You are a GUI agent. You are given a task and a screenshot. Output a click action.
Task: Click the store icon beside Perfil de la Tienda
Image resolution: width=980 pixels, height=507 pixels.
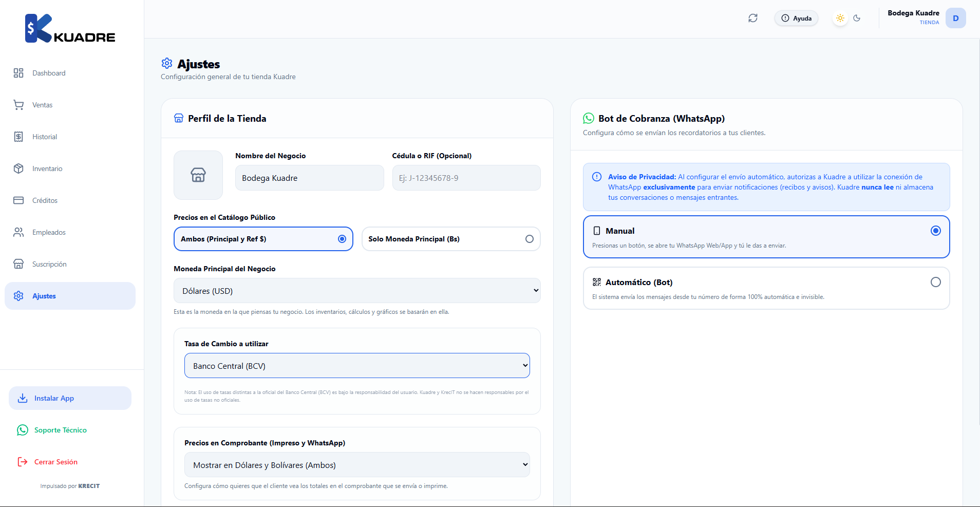(179, 118)
